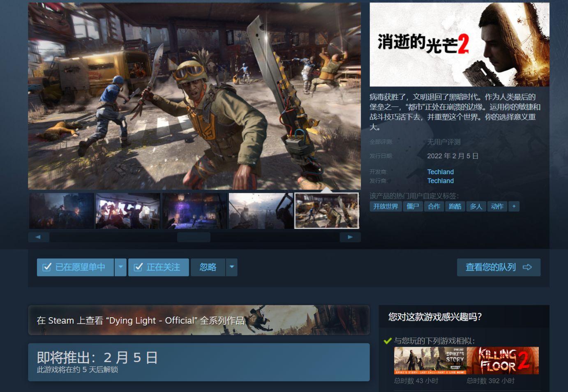Click the 无用户评测 review summary text
This screenshot has width=568, height=392.
point(444,142)
